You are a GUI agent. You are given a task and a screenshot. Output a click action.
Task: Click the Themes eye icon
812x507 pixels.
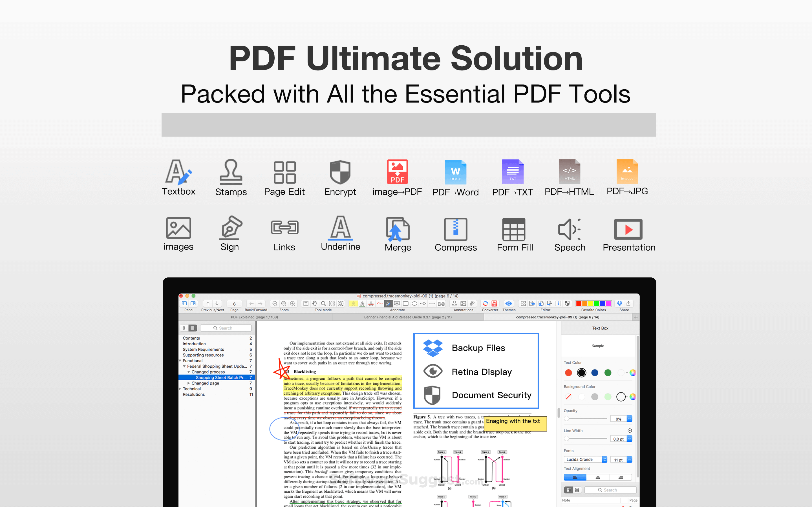click(509, 303)
